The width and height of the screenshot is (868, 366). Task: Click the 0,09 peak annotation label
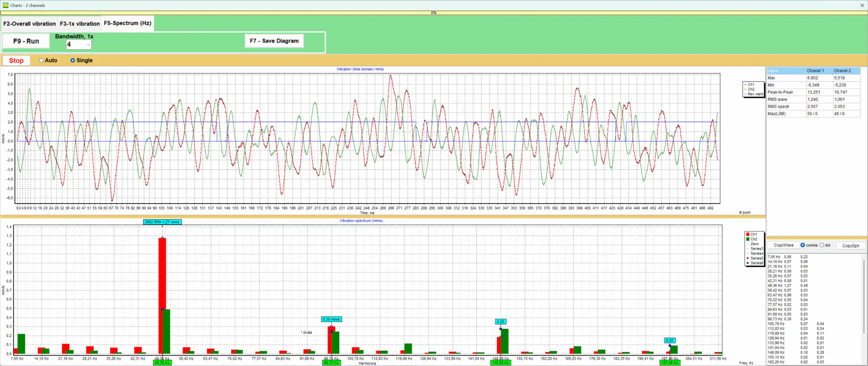coord(669,341)
